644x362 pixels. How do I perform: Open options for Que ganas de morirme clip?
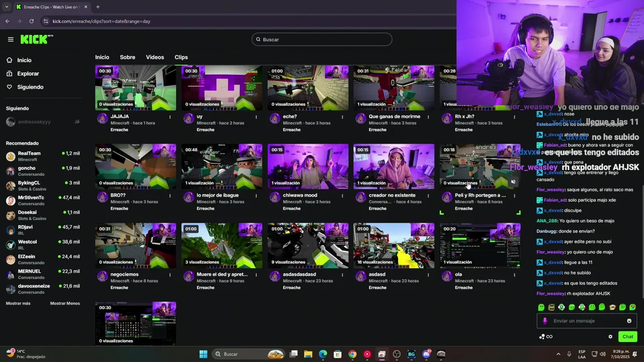click(x=428, y=117)
